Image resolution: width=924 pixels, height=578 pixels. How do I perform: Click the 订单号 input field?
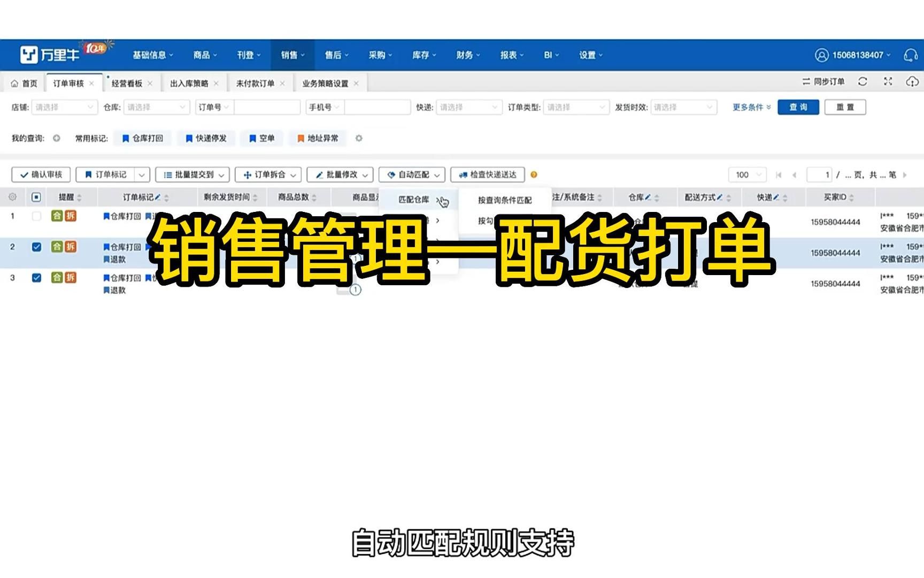pyautogui.click(x=267, y=107)
